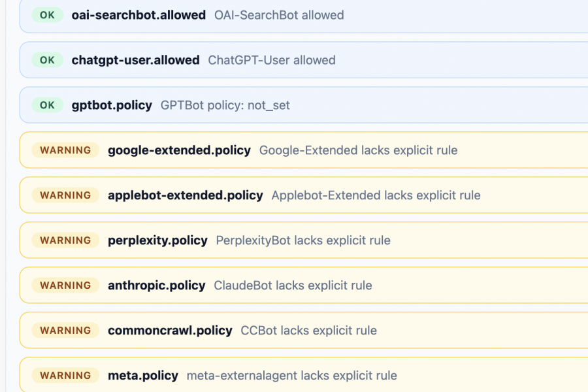This screenshot has width=588, height=392.
Task: Select the oai-searchbot.allowed check name
Action: point(139,15)
